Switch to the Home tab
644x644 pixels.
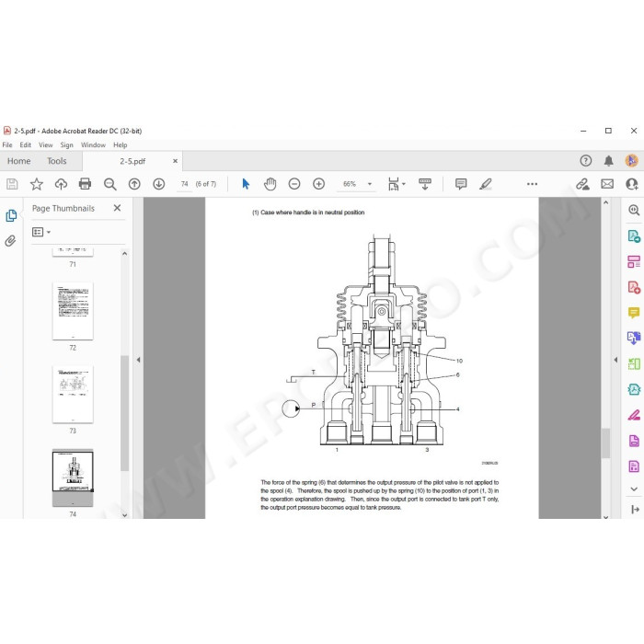point(19,161)
